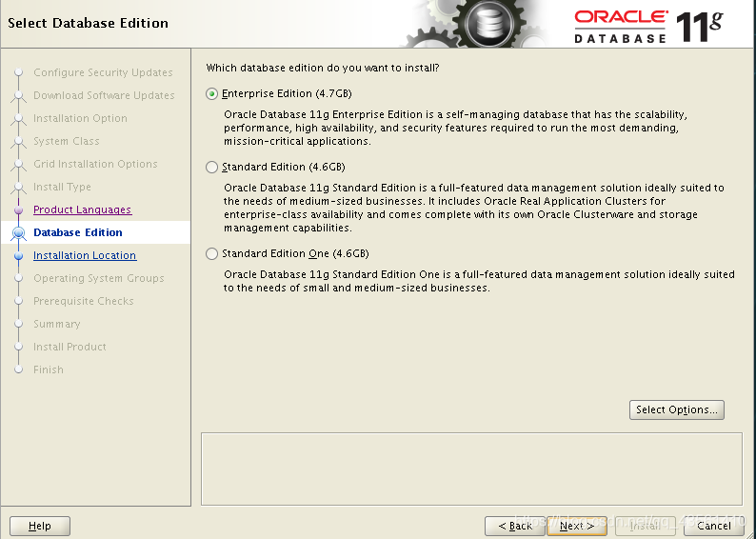
Task: Click the Finish step
Action: tap(49, 369)
